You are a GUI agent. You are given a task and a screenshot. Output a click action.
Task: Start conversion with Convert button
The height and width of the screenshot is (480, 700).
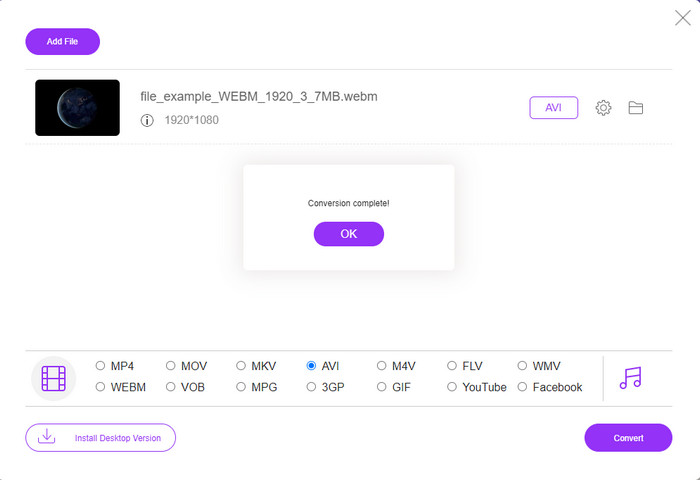[x=628, y=438]
